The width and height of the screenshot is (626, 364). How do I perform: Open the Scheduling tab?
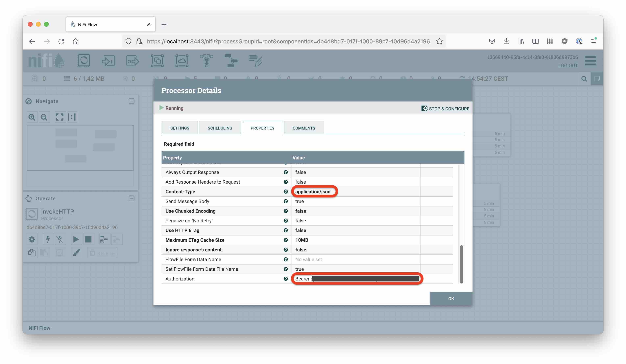[x=220, y=128]
